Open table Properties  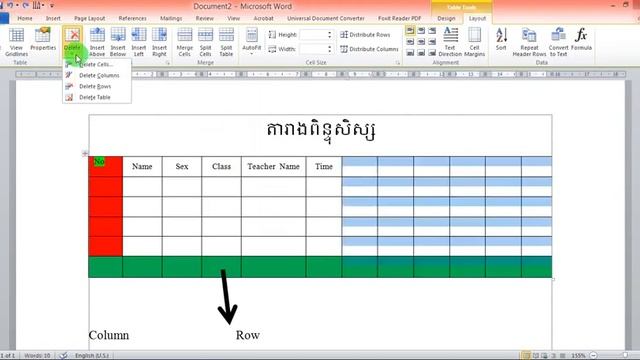pyautogui.click(x=43, y=40)
